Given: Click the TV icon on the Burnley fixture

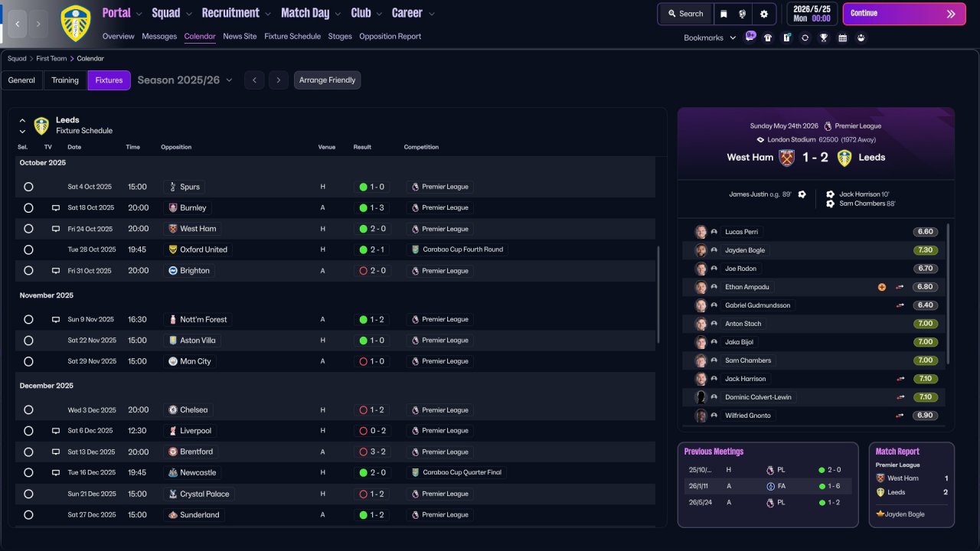Looking at the screenshot, I should [55, 207].
